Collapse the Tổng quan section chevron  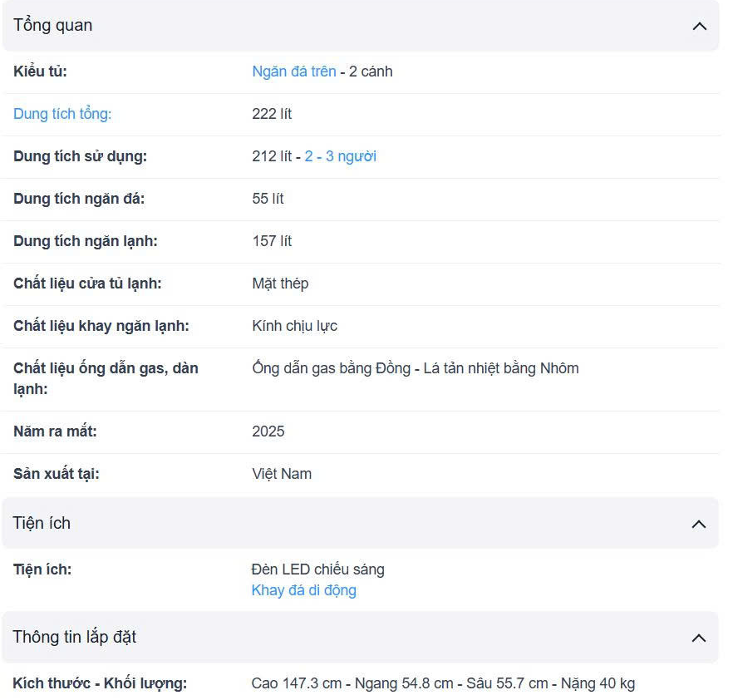(x=699, y=26)
